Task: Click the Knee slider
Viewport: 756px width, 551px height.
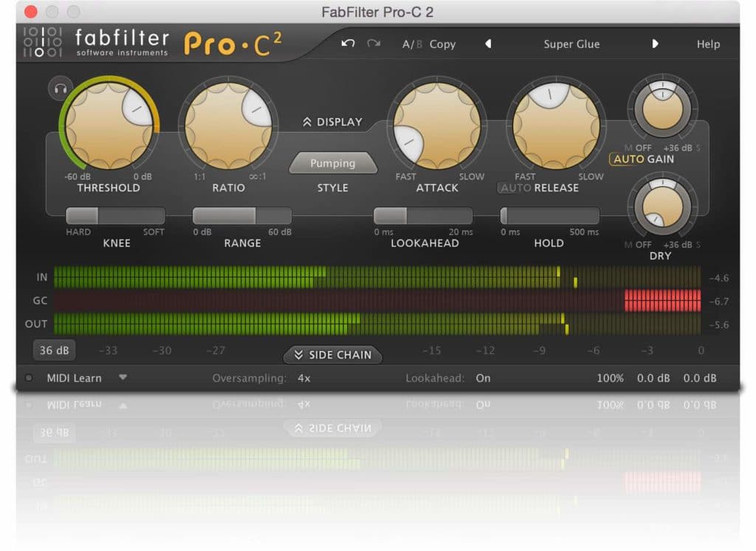Action: [115, 216]
